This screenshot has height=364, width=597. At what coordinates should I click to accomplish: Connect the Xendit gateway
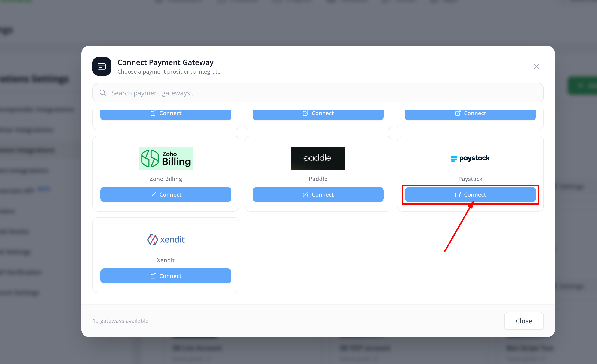[166, 276]
